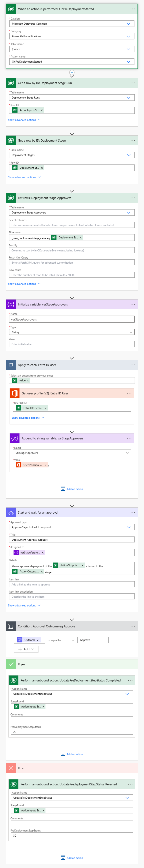Open Action name dropdown OnPreDeploymentStarted

pyautogui.click(x=72, y=62)
